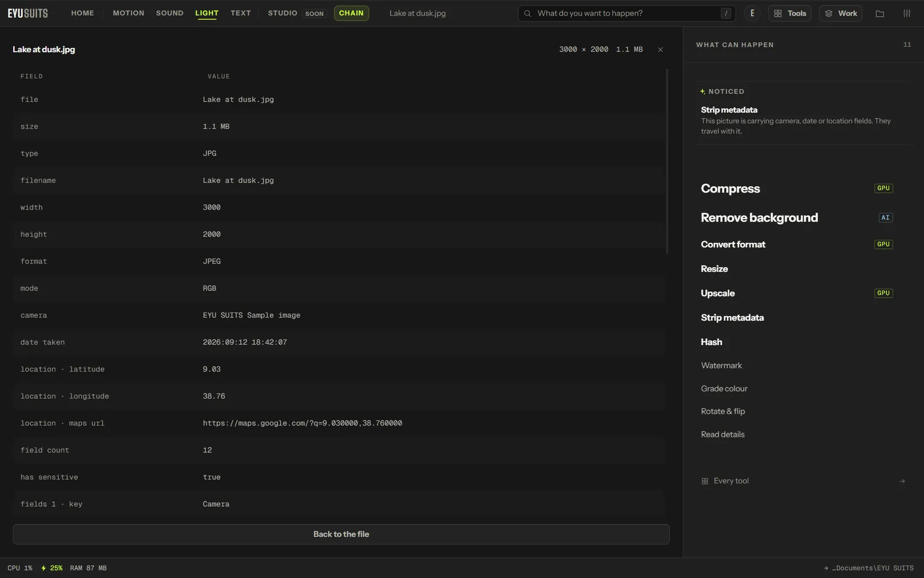Click the Every tool grid icon
Viewport: 924px width, 578px height.
[705, 481]
